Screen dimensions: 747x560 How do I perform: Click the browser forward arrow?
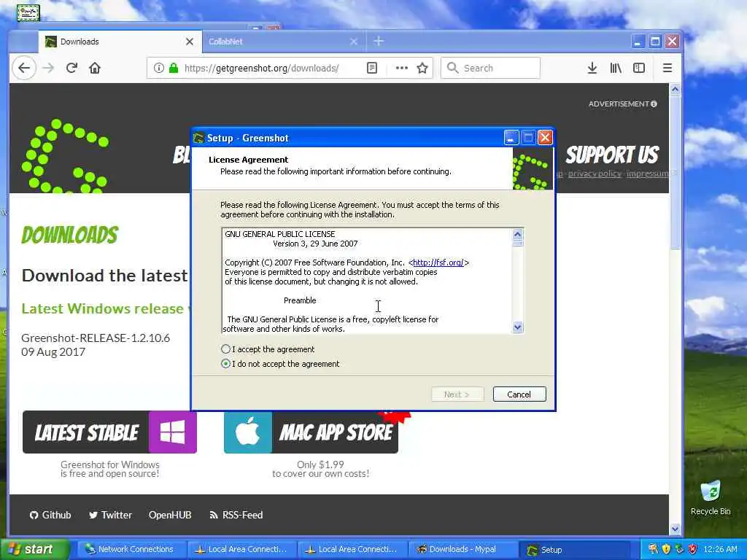(x=48, y=68)
